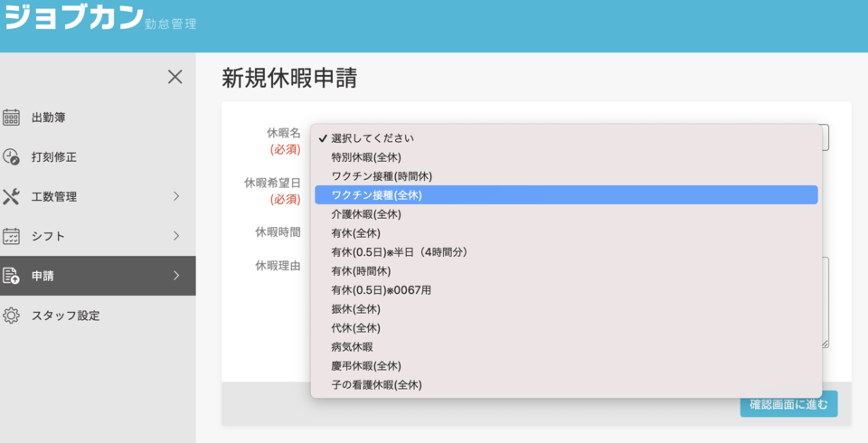
Task: Expand the 工数管理 chevron
Action: pyautogui.click(x=176, y=196)
